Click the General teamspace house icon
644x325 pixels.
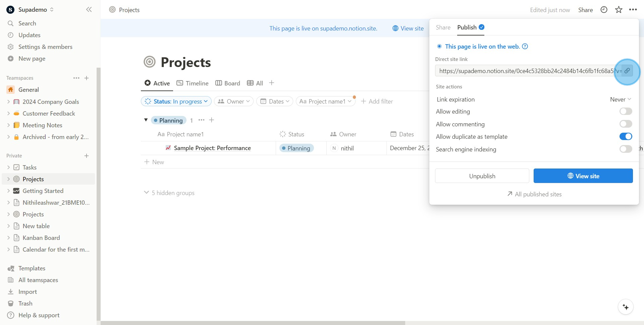pyautogui.click(x=11, y=90)
